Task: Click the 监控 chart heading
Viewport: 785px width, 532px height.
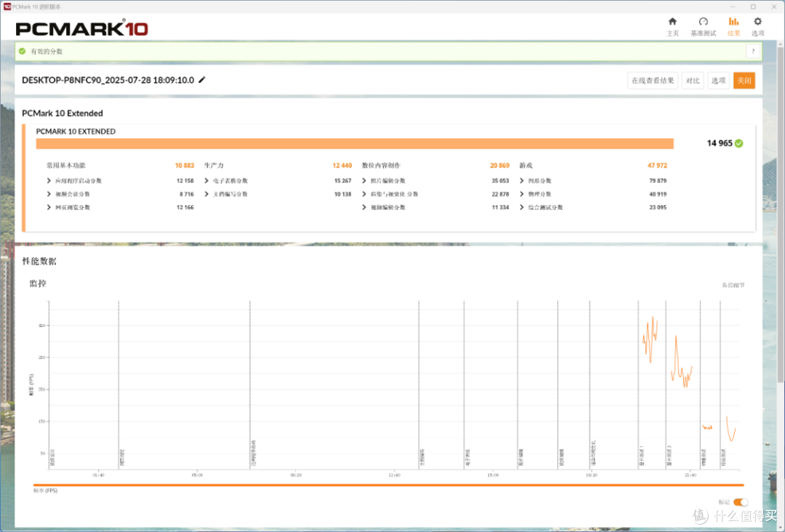Action: coord(38,283)
